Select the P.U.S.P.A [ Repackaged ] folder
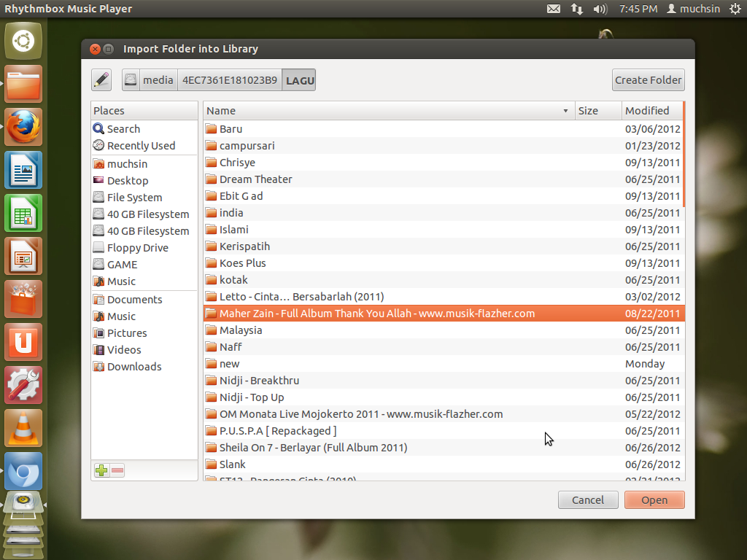This screenshot has width=747, height=560. pyautogui.click(x=443, y=430)
